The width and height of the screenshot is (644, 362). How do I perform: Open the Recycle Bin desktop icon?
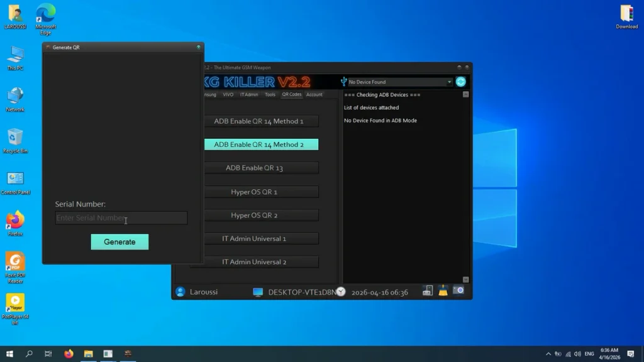[15, 140]
